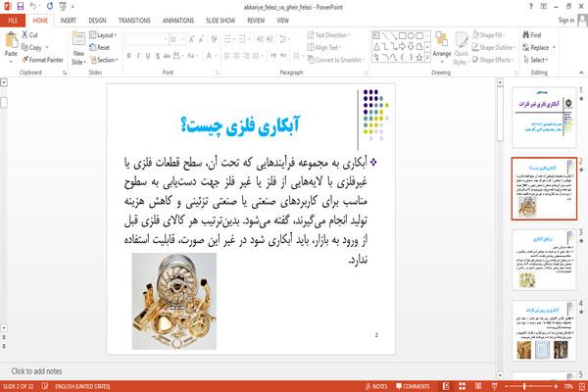This screenshot has height=392, width=588.
Task: Open Quick Styles gallery
Action: (x=462, y=48)
